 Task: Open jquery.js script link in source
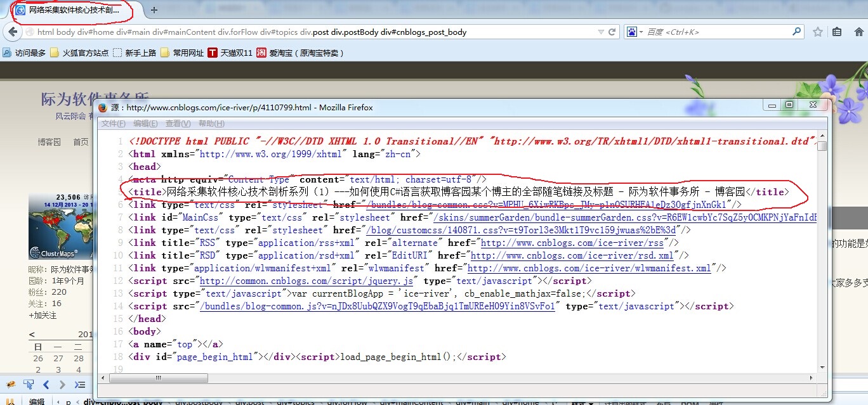306,281
